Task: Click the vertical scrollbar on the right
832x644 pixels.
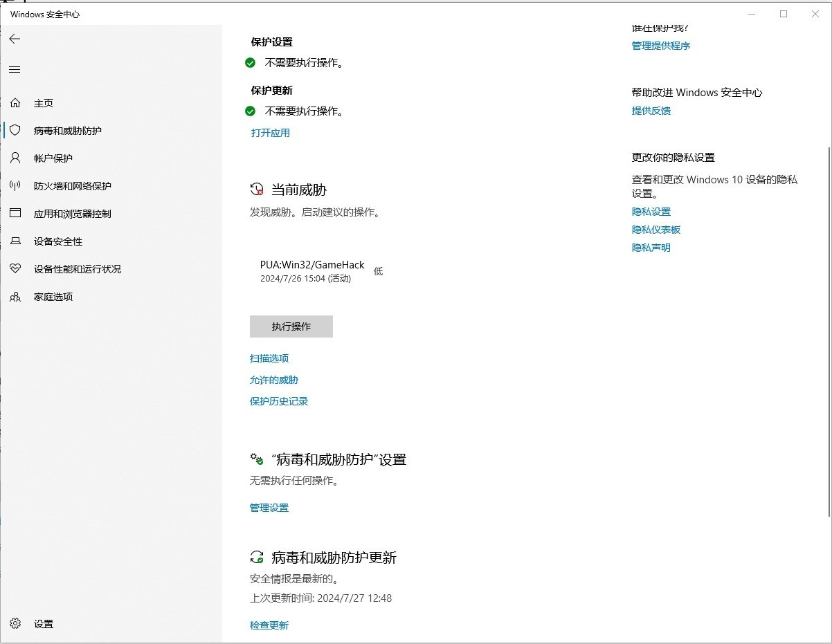Action: point(829,332)
